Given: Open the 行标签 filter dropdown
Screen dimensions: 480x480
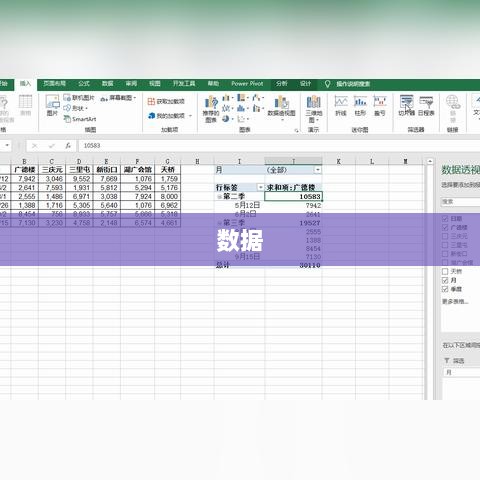Looking at the screenshot, I should point(260,187).
